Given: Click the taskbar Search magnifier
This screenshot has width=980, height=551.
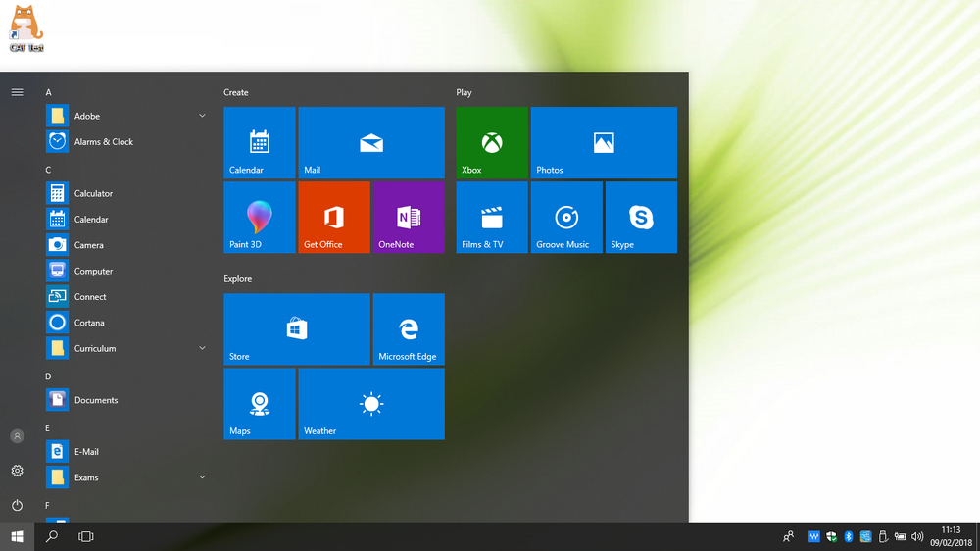Looking at the screenshot, I should pos(52,536).
